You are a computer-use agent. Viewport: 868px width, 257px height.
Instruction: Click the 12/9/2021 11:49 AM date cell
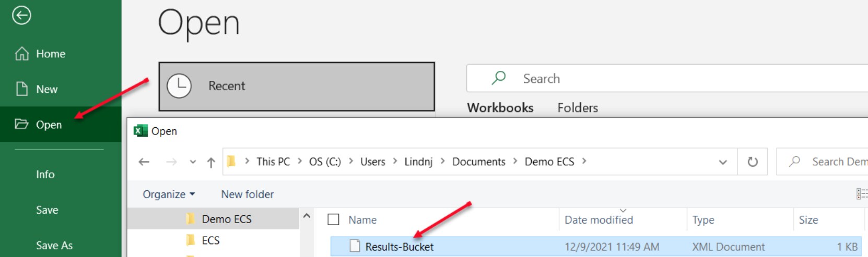[612, 247]
